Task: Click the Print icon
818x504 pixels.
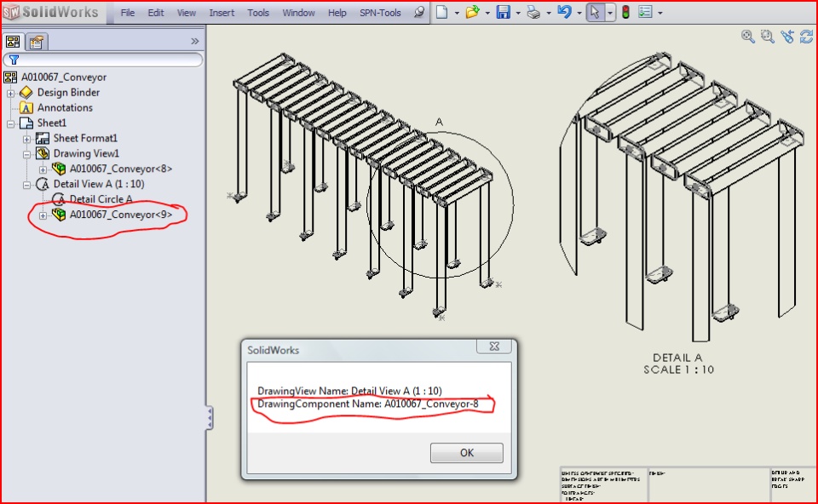Action: click(533, 12)
